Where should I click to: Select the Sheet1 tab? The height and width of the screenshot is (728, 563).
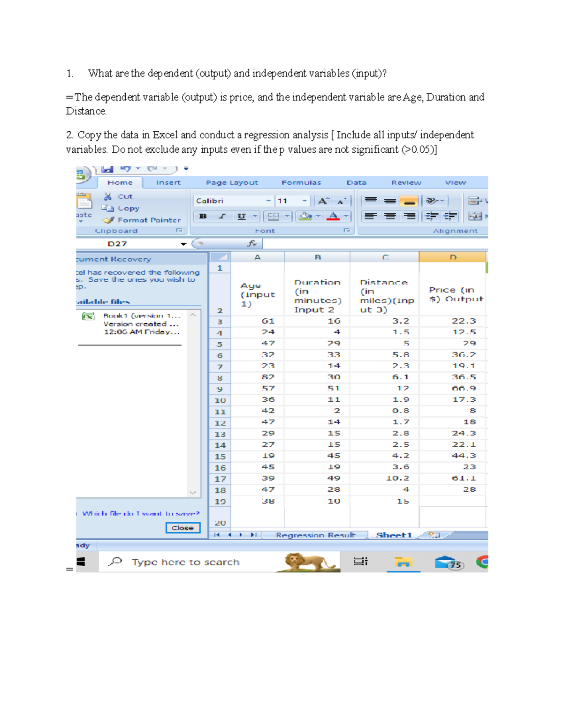[394, 535]
